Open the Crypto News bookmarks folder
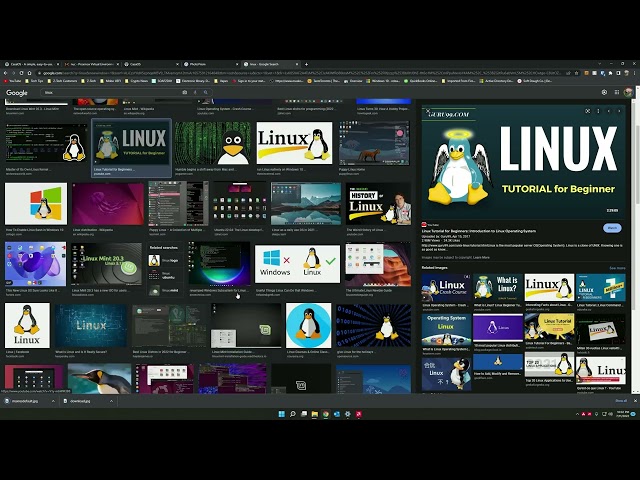Image resolution: width=640 pixels, height=480 pixels. pos(137,81)
